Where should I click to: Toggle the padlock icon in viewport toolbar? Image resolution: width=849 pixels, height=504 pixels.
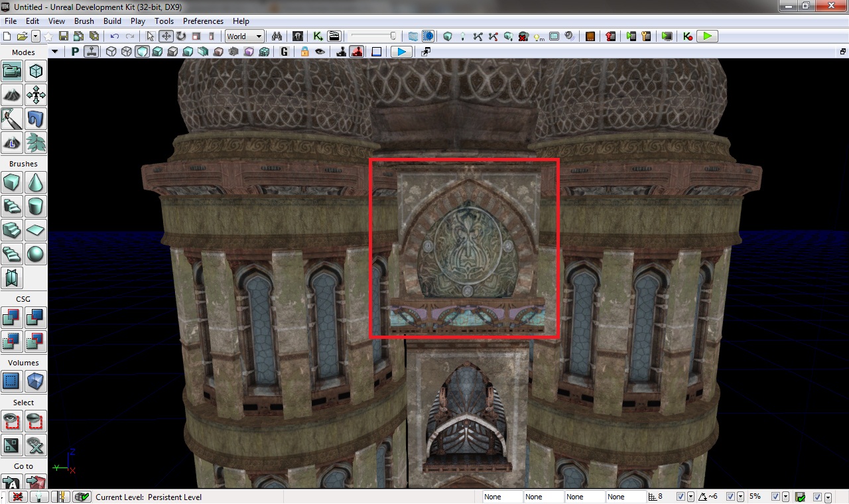point(305,52)
